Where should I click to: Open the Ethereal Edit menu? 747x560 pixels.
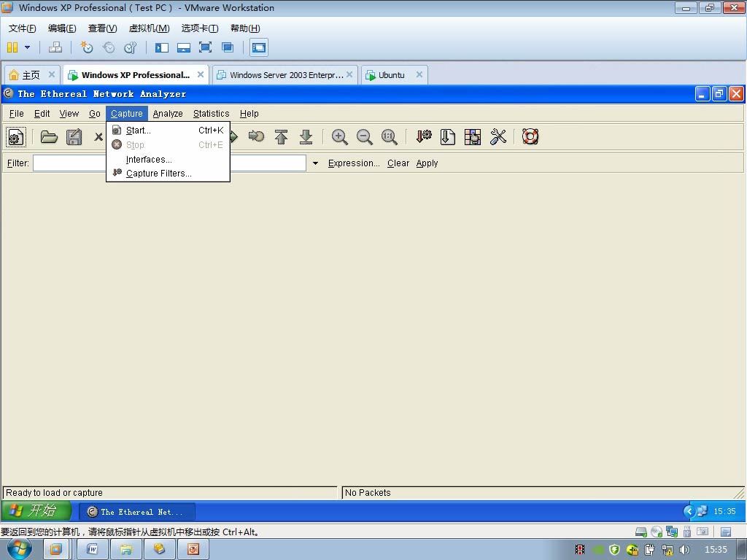coord(42,114)
